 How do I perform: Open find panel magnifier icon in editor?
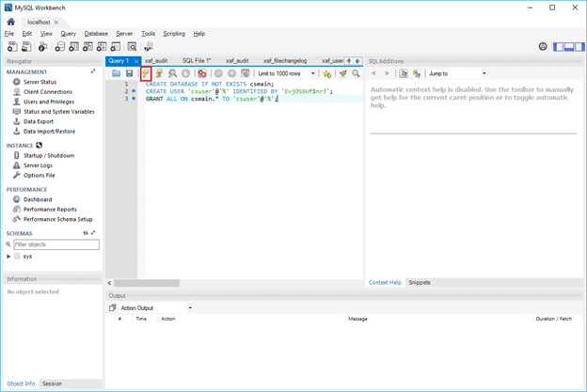point(356,73)
